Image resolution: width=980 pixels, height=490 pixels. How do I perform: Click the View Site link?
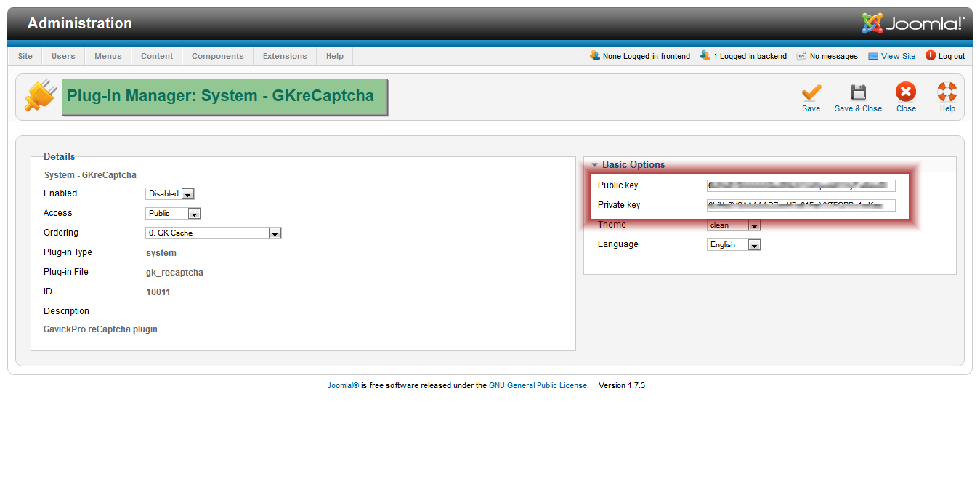pos(898,56)
